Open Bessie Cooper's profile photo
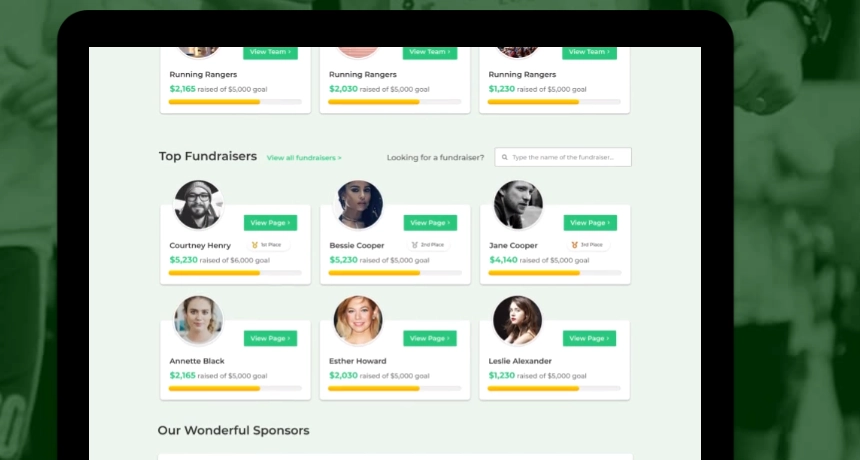The width and height of the screenshot is (860, 460). tap(358, 205)
